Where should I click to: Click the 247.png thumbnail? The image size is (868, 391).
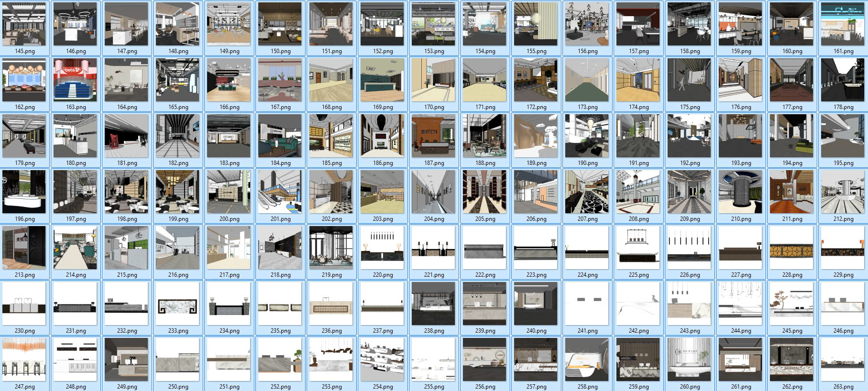click(24, 360)
